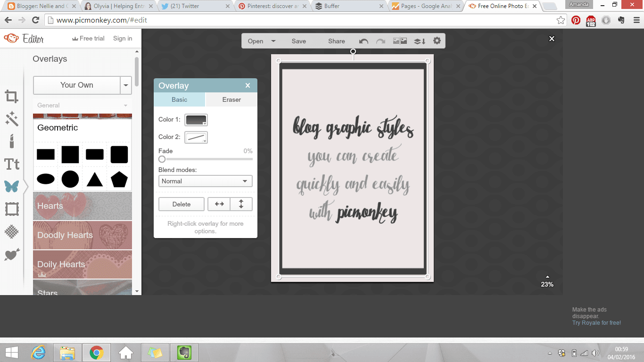This screenshot has width=644, height=362.
Task: Click the Your Own overlay button
Action: [x=77, y=85]
